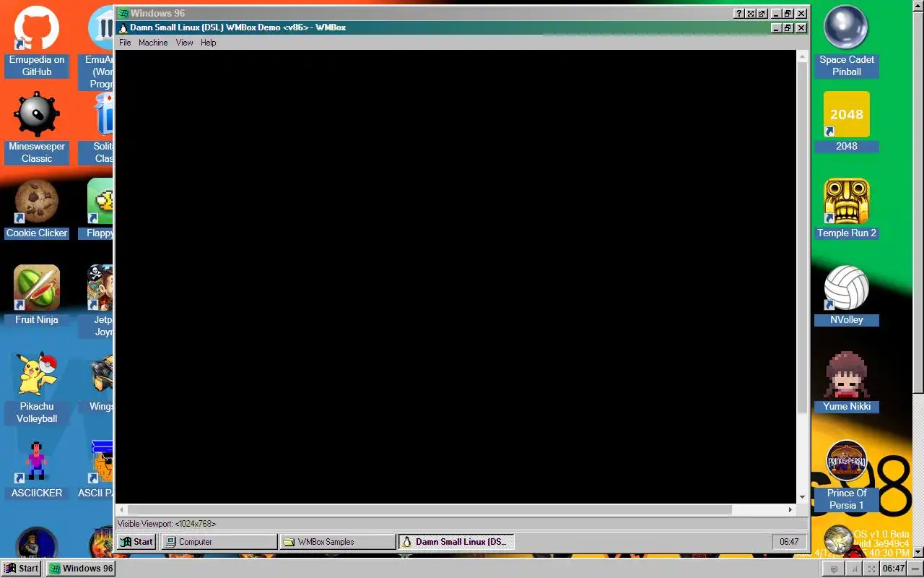
Task: Click the black emulator display area
Action: tap(456, 276)
